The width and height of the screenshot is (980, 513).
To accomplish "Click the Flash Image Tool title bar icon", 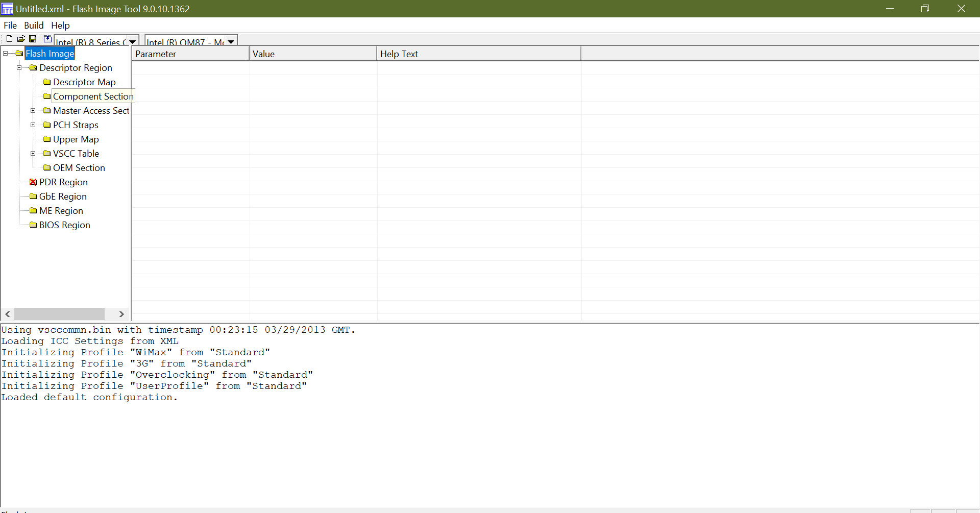I will coord(7,9).
